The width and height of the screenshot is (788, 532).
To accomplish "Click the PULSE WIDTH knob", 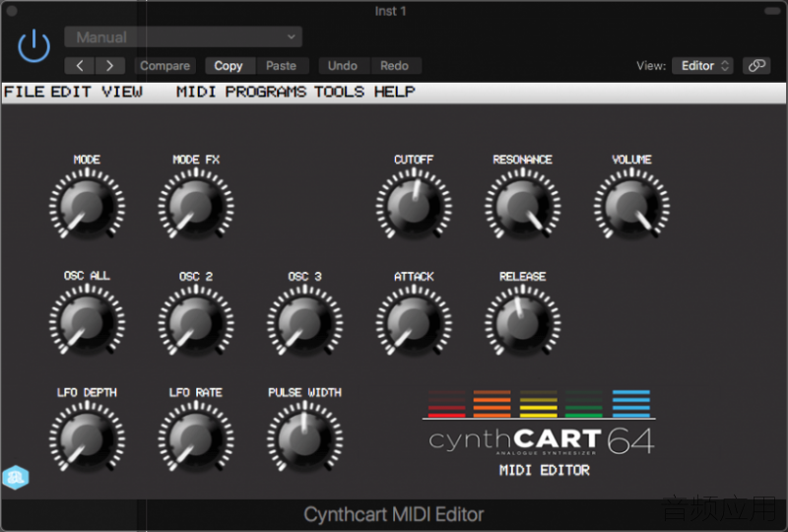I will tap(304, 436).
